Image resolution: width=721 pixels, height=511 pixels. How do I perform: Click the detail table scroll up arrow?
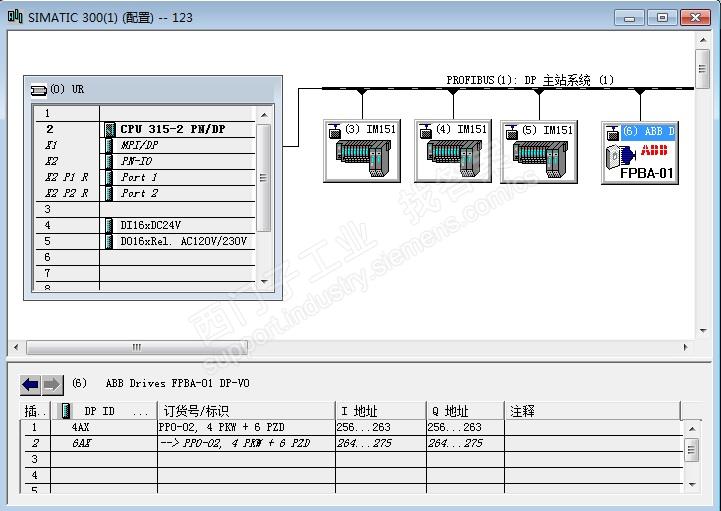point(692,429)
